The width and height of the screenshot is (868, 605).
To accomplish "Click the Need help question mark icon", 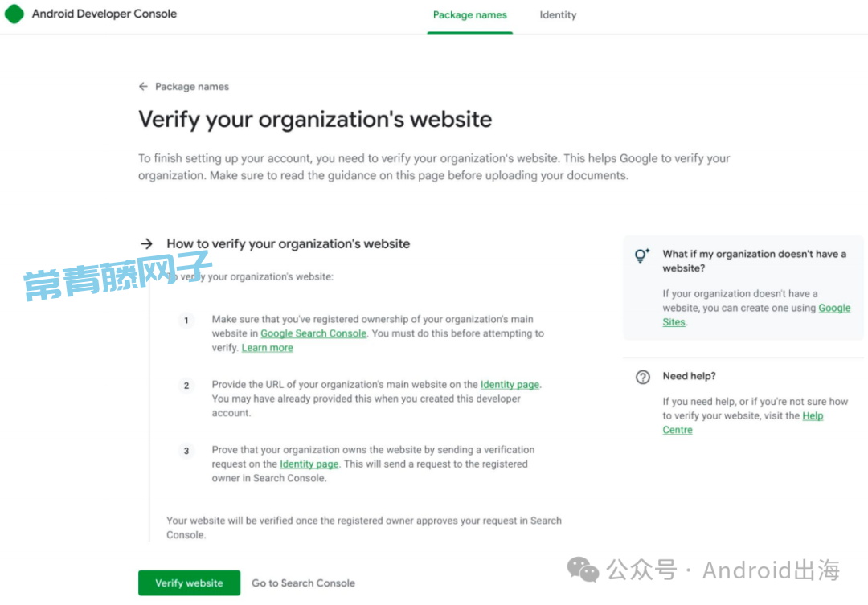I will 642,377.
